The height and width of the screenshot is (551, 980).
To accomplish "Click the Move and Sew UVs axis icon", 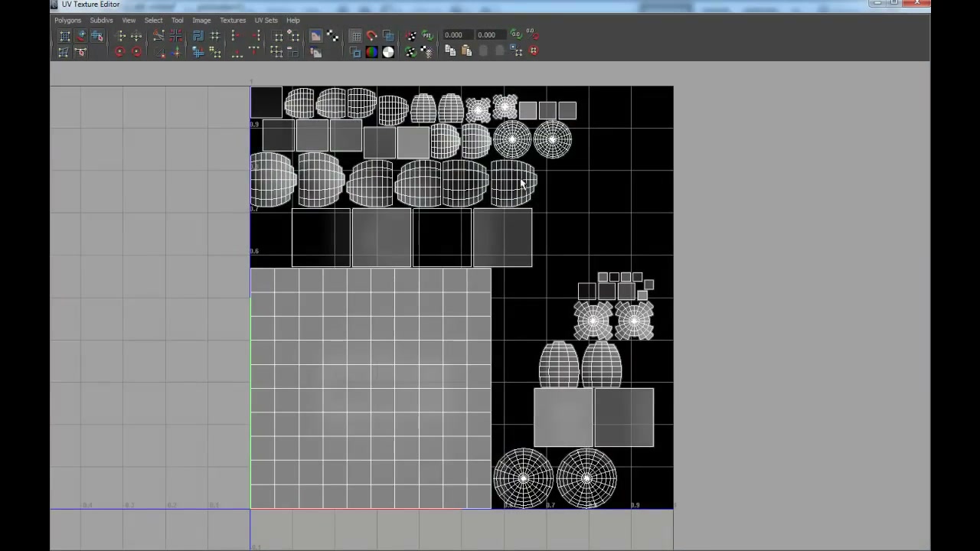I will pos(176,52).
